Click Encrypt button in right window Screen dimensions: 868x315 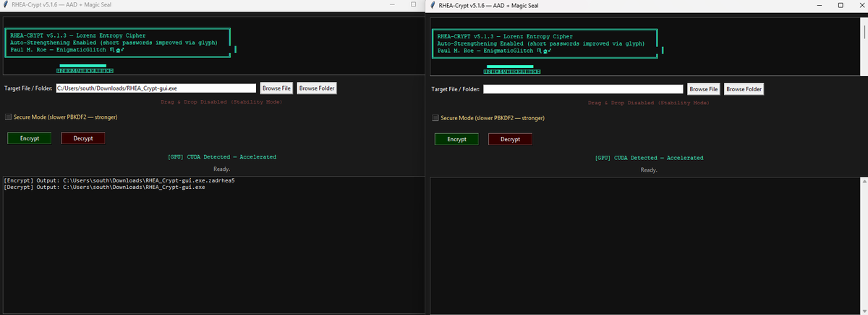pos(456,139)
